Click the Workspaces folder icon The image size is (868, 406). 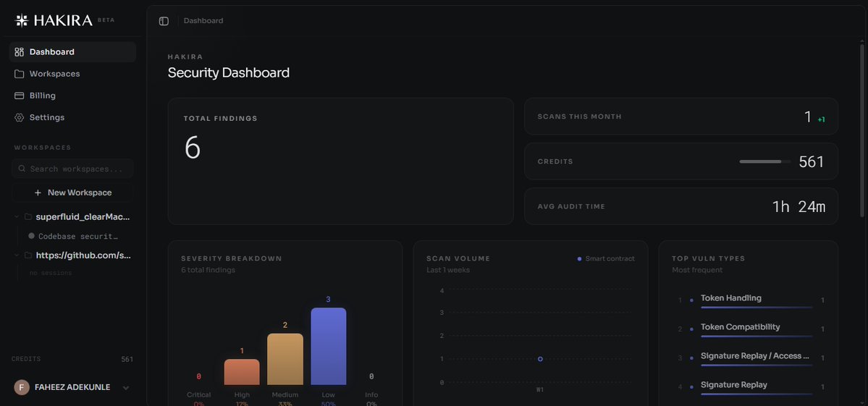tap(20, 74)
